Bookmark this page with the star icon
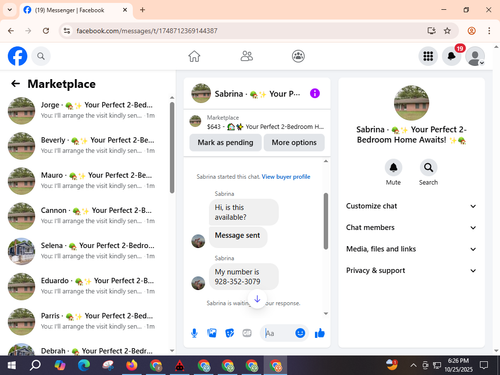 pyautogui.click(x=447, y=31)
